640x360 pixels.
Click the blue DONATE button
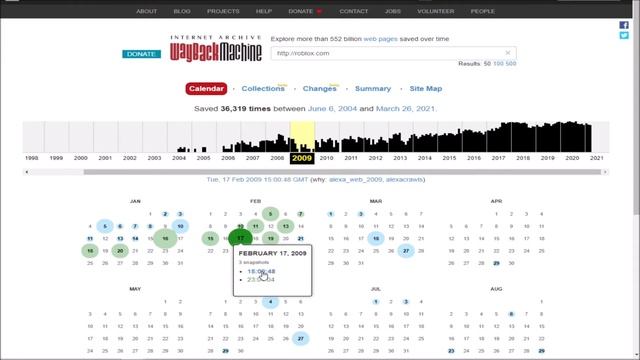pos(141,54)
